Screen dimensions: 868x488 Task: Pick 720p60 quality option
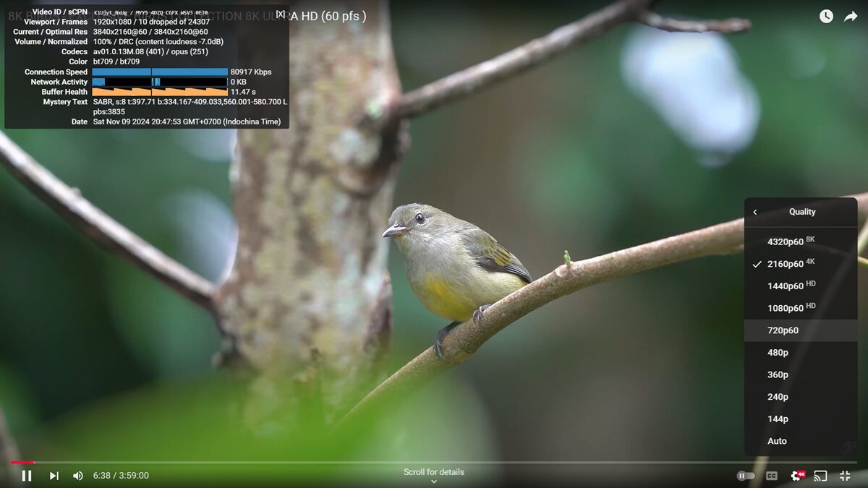[x=801, y=330]
